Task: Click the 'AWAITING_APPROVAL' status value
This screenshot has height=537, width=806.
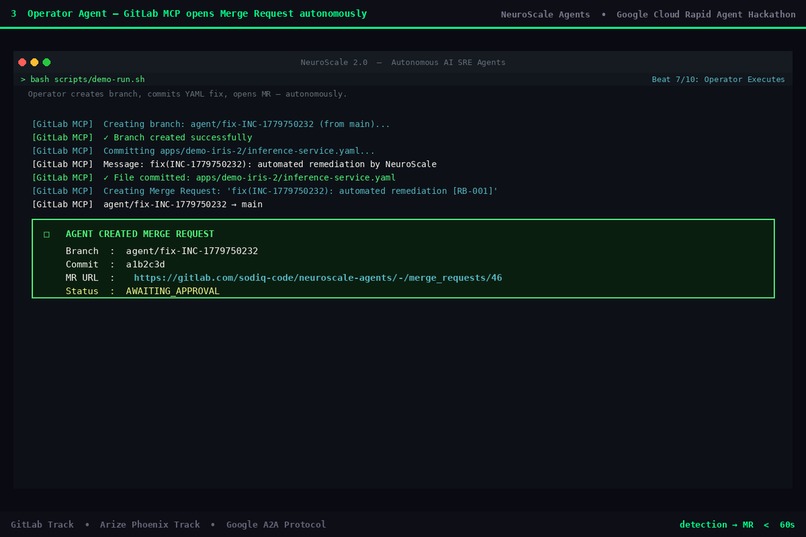Action: point(173,291)
